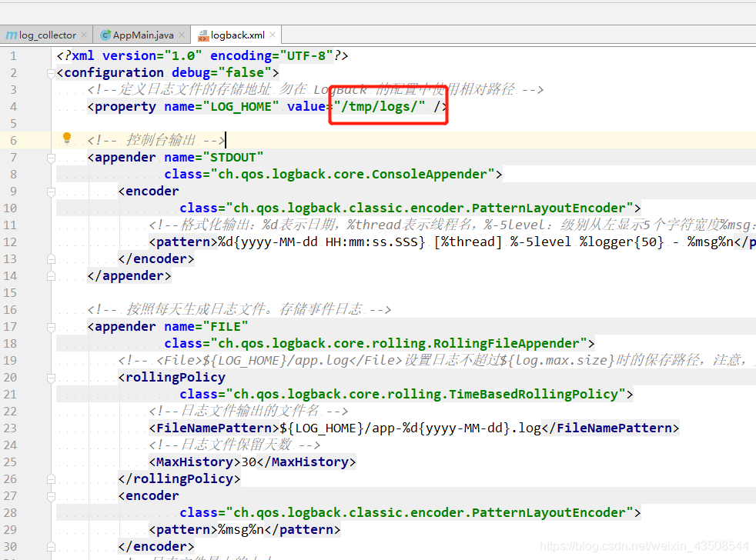
Task: Close the log_collector tab
Action: (x=84, y=35)
